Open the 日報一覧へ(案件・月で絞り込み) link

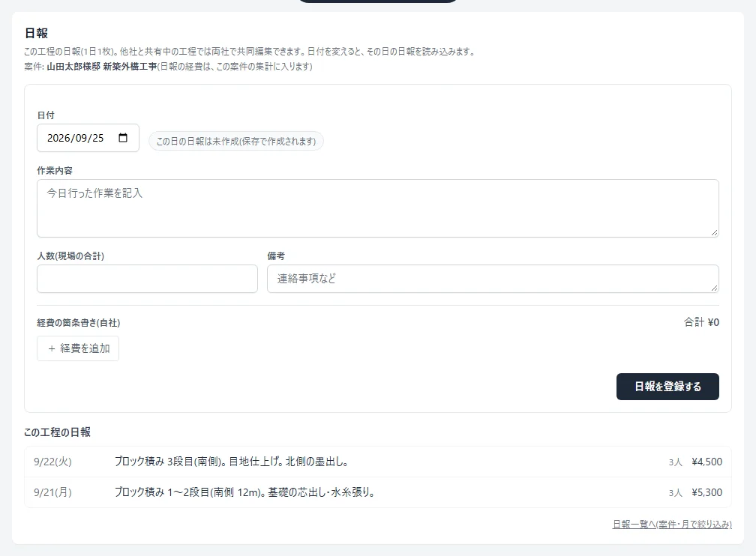click(672, 525)
